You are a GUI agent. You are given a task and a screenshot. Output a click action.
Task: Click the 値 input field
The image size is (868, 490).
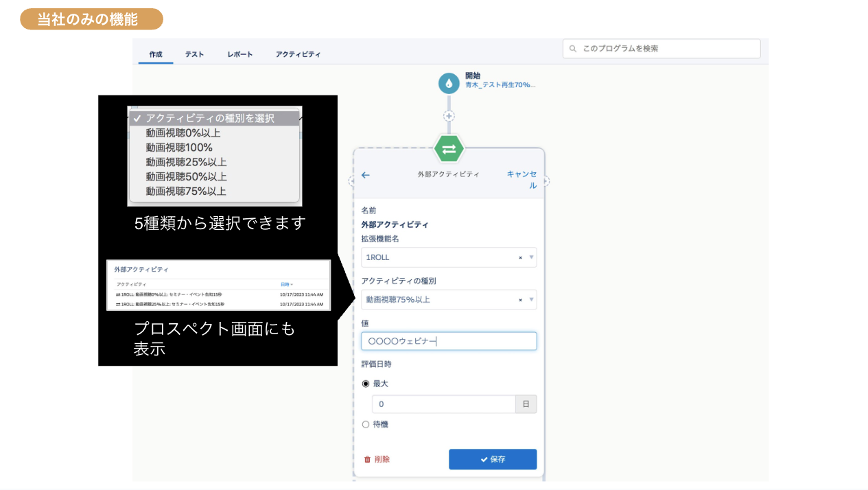[x=449, y=341]
